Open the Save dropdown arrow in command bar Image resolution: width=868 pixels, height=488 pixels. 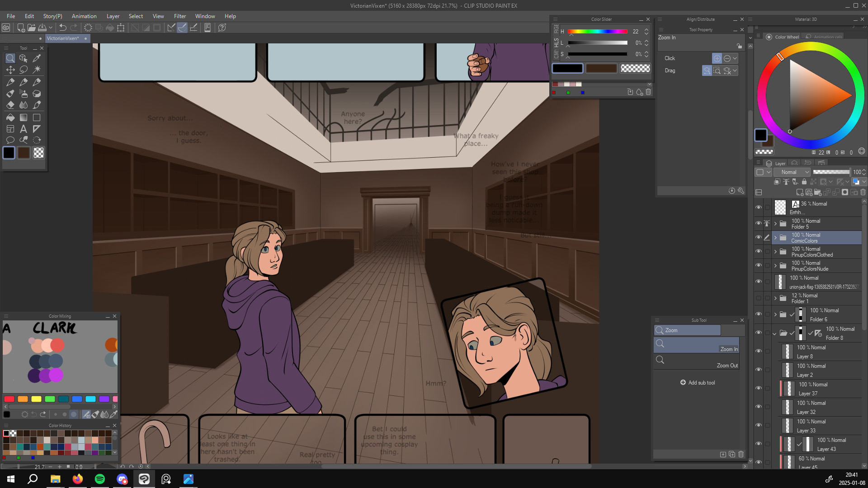click(x=51, y=28)
